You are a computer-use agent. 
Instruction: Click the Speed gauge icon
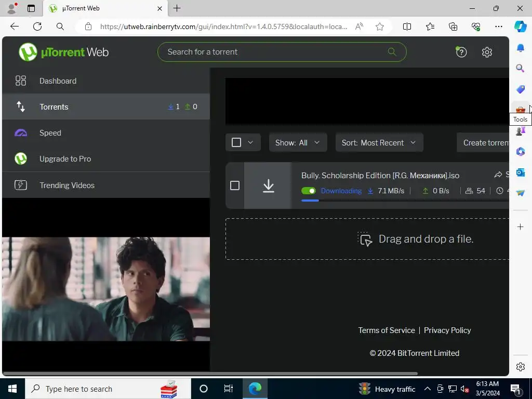[21, 132]
